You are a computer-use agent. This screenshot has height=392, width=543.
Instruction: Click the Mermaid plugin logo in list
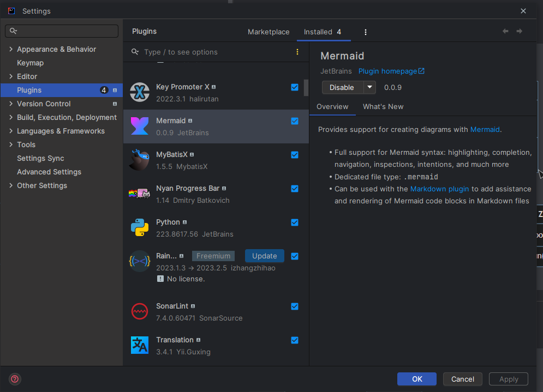[140, 126]
